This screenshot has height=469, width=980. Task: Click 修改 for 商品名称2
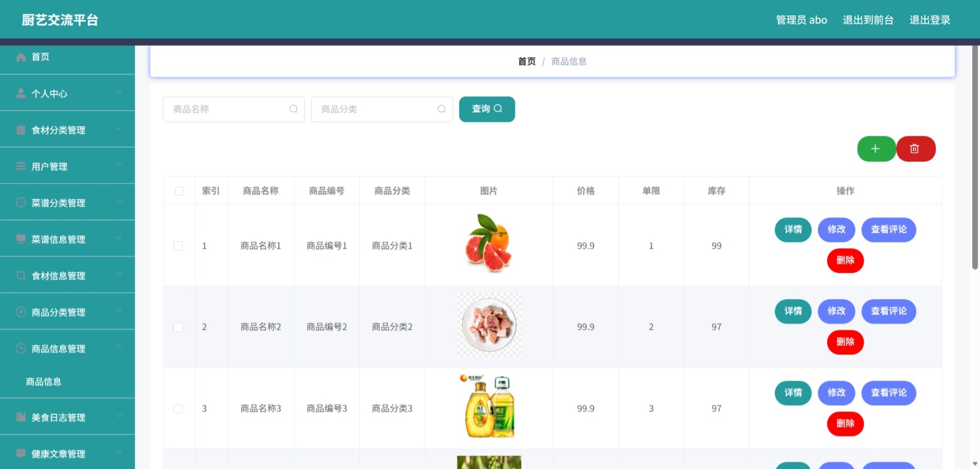837,311
